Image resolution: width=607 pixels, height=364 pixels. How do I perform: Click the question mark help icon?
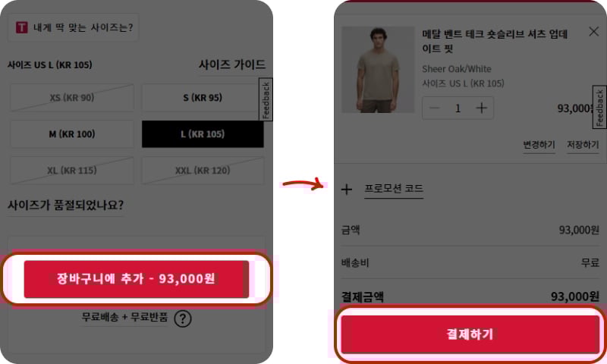tap(182, 318)
